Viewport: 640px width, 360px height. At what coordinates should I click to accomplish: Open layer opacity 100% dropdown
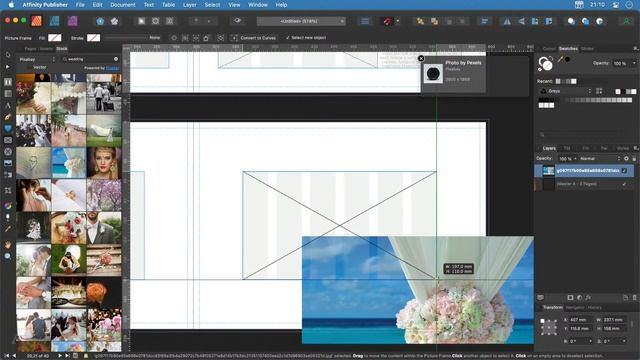click(576, 158)
